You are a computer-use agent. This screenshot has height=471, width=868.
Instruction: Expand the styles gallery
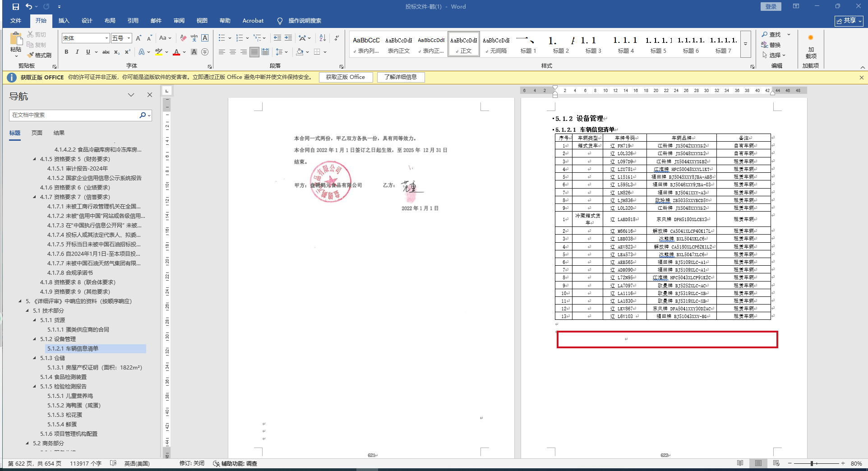click(x=746, y=44)
